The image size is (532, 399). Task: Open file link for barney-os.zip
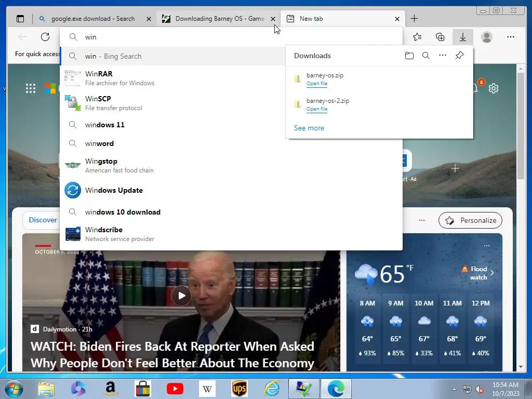(317, 84)
